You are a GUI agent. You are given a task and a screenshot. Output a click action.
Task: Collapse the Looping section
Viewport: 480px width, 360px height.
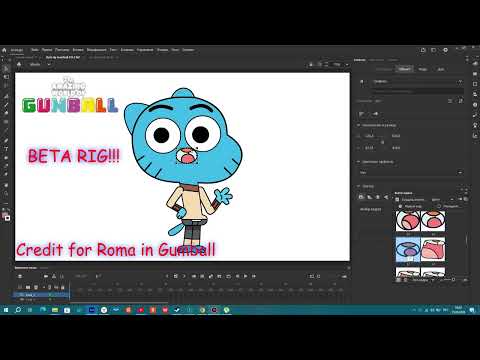click(359, 186)
